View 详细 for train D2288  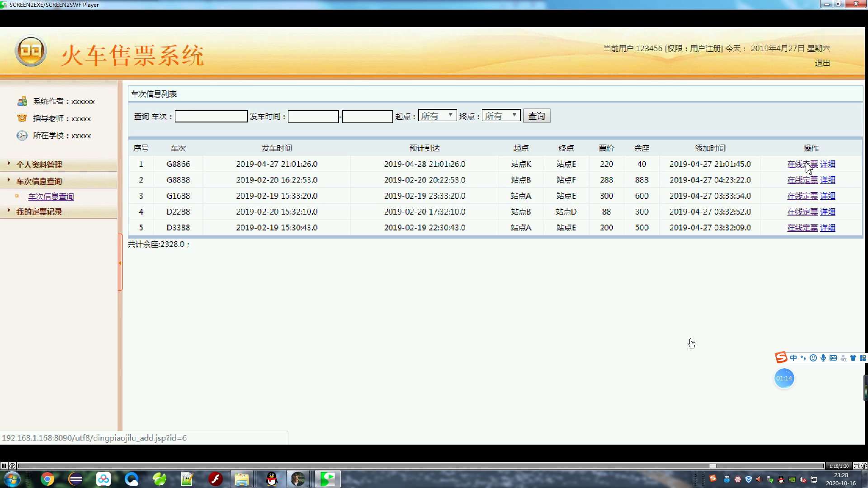click(828, 212)
